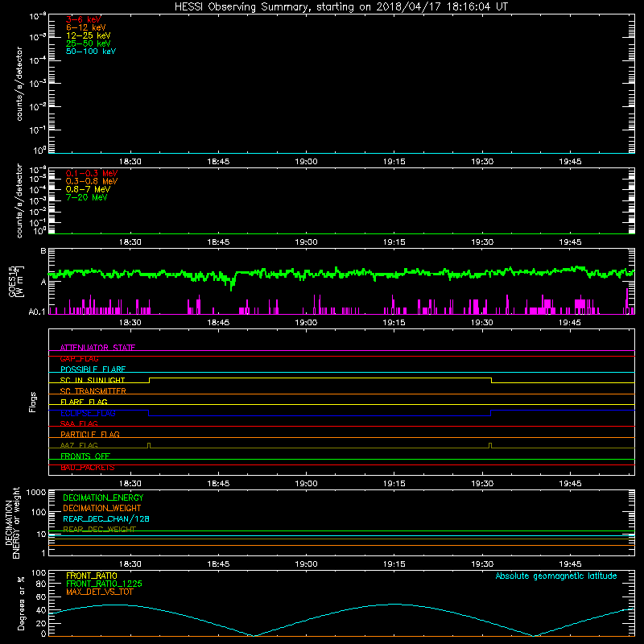
Task: Click the SAA_FLAG label
Action: [x=79, y=423]
